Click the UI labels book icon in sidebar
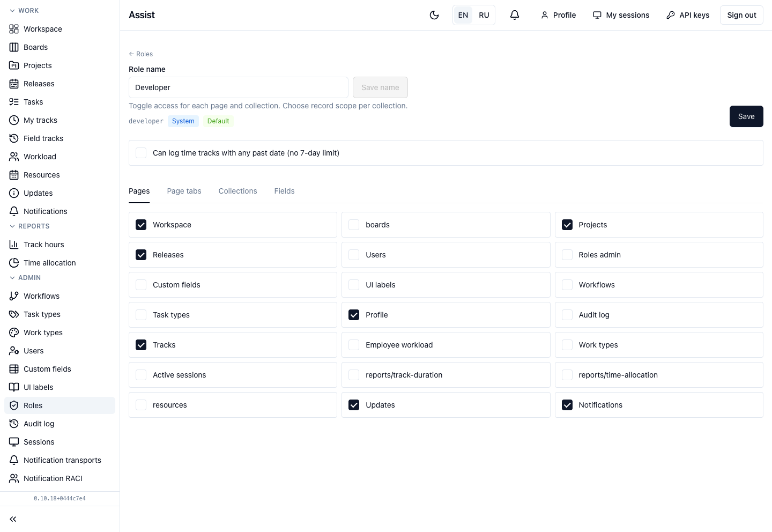Screen dimensions: 772x532 coord(14,387)
